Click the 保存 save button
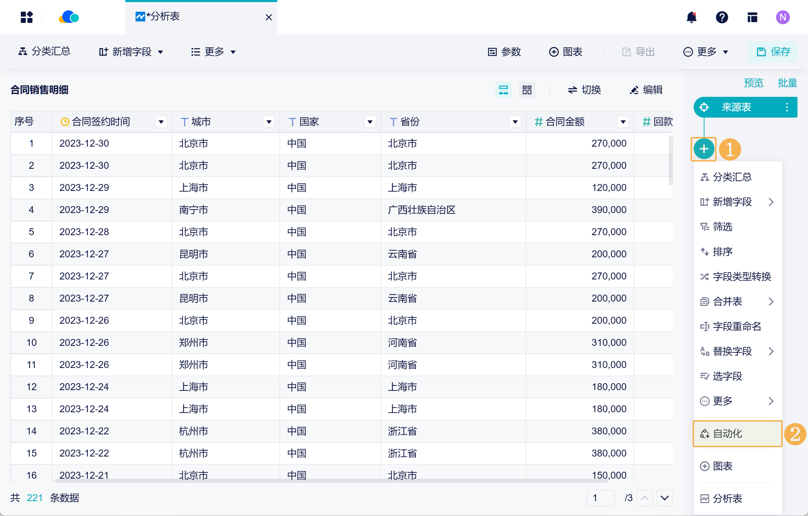The image size is (812, 516). (773, 52)
